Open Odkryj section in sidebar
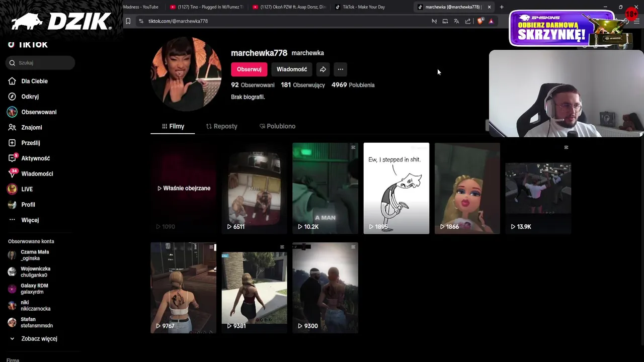Image resolution: width=644 pixels, height=362 pixels. [x=30, y=97]
